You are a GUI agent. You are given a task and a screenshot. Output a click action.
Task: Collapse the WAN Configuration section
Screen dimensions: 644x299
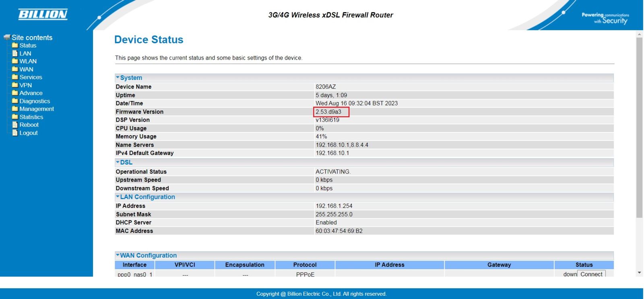pyautogui.click(x=118, y=255)
